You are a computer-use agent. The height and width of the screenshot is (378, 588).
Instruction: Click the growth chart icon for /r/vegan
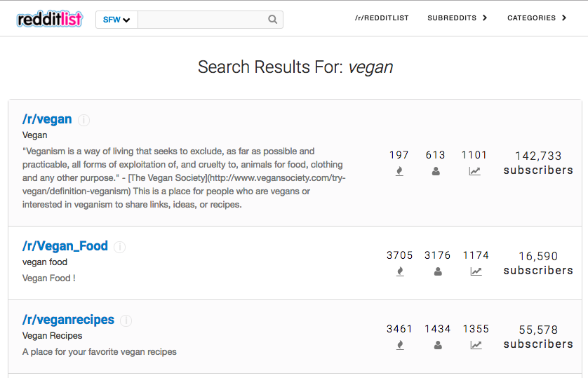pyautogui.click(x=474, y=171)
